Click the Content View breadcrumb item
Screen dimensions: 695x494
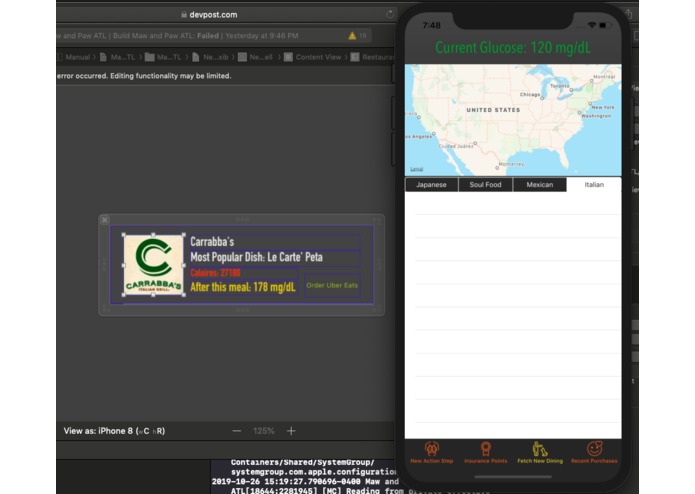318,57
